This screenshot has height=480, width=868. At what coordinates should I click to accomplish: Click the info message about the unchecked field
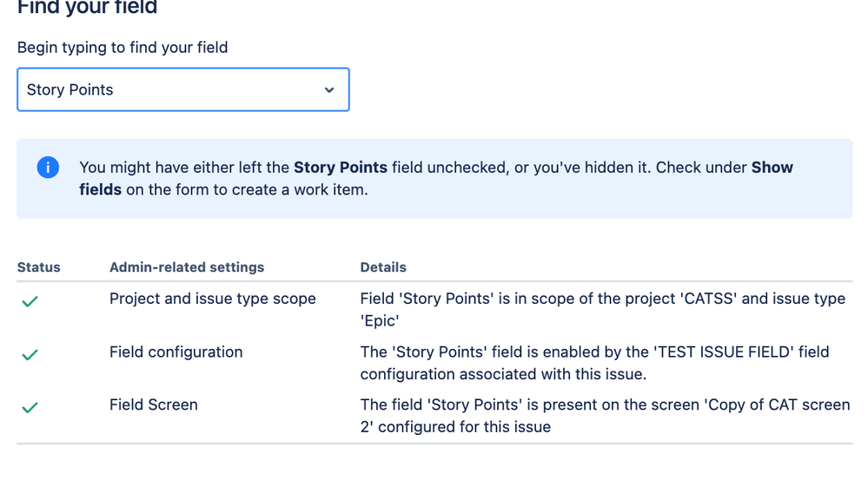(434, 178)
